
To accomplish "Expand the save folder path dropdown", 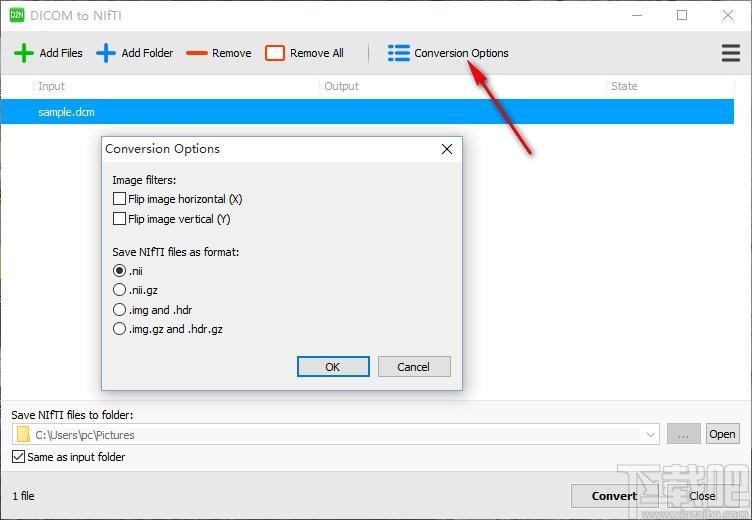I will 651,435.
